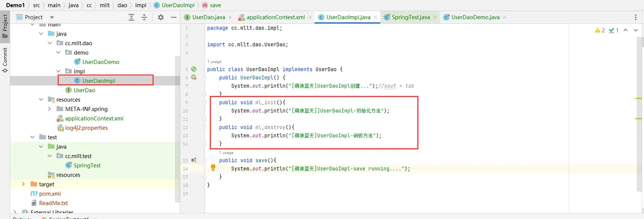
Task: Collapse the cc.mllt.dao package
Action: (50, 43)
